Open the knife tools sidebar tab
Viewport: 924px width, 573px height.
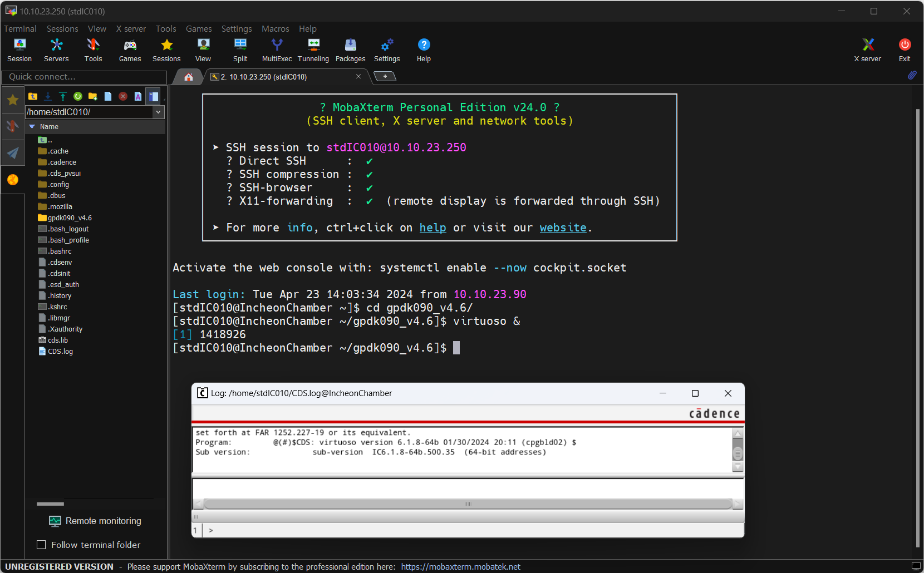[x=13, y=126]
